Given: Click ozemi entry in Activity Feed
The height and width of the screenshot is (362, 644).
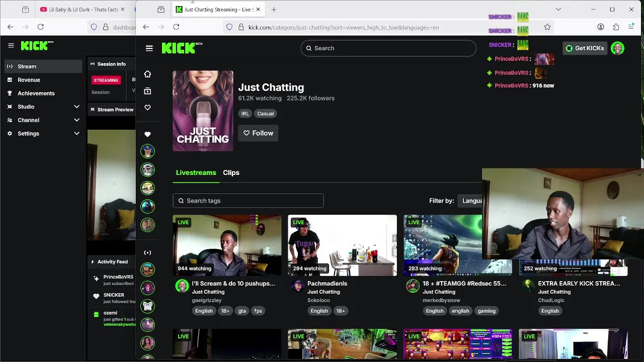Looking at the screenshot, I should pyautogui.click(x=110, y=313).
